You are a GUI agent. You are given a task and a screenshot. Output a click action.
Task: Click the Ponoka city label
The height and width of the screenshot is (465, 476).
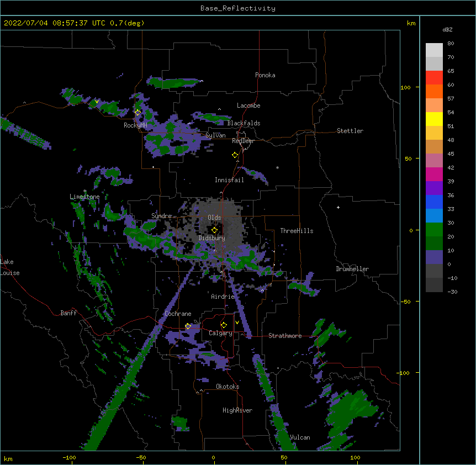(265, 75)
